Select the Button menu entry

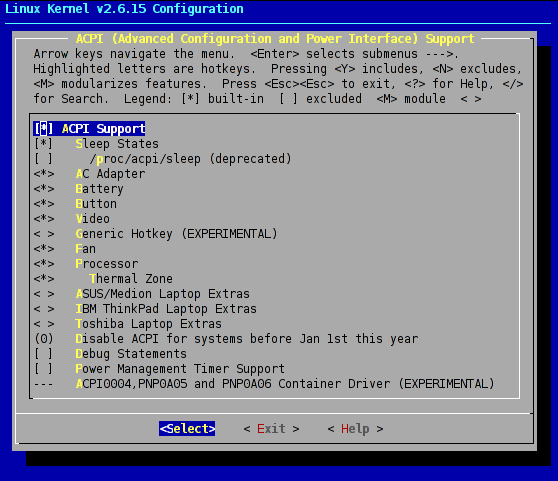pos(96,204)
